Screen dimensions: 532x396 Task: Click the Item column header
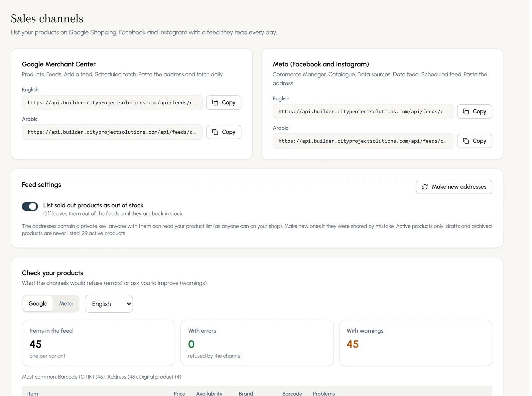[x=33, y=393]
